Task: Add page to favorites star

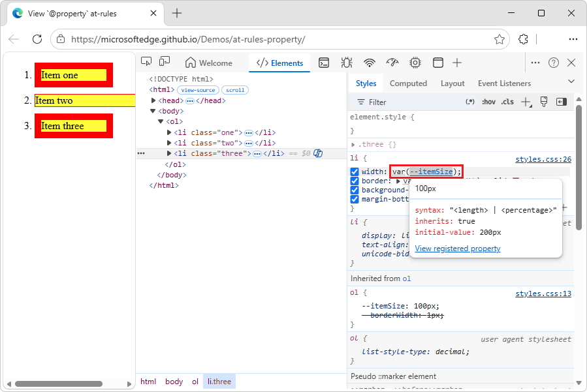Action: [x=499, y=39]
